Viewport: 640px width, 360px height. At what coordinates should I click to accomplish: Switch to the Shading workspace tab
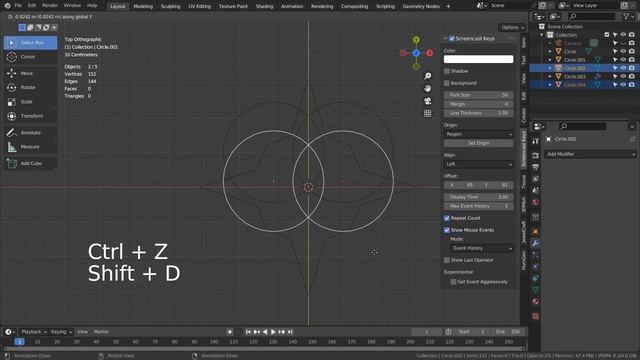coord(264,6)
